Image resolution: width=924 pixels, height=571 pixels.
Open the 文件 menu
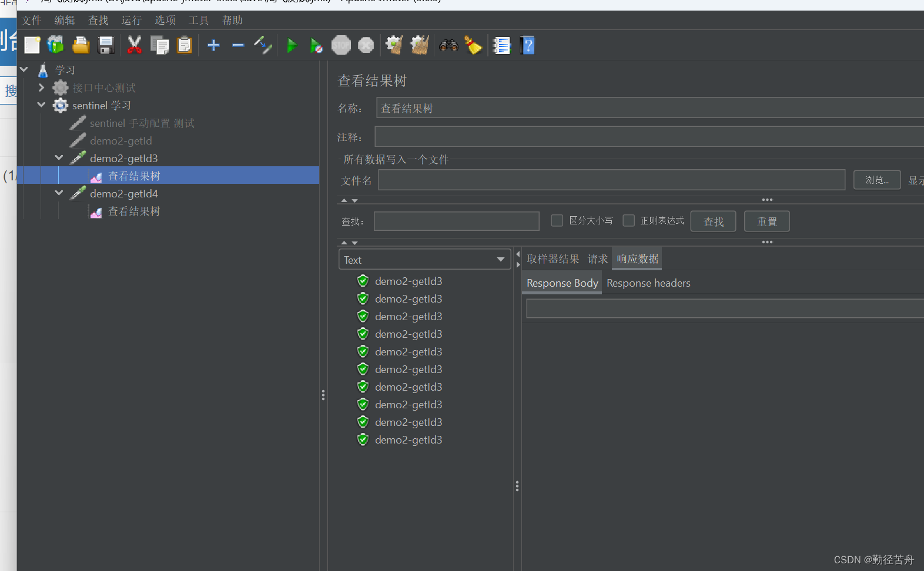coord(31,20)
